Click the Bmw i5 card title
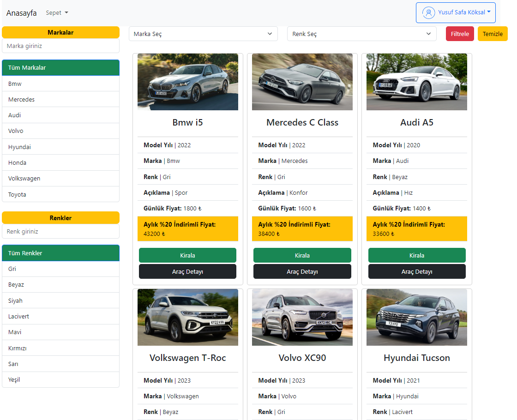Image resolution: width=517 pixels, height=420 pixels. [x=187, y=122]
